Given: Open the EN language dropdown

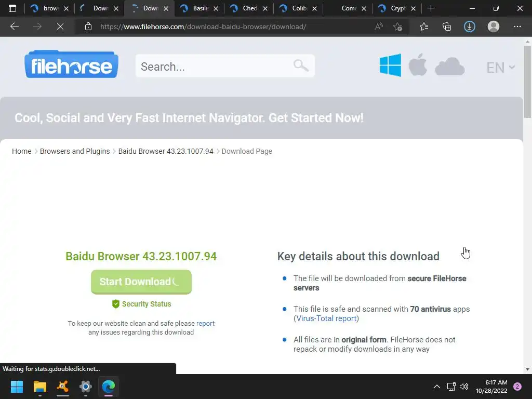Looking at the screenshot, I should pyautogui.click(x=501, y=68).
